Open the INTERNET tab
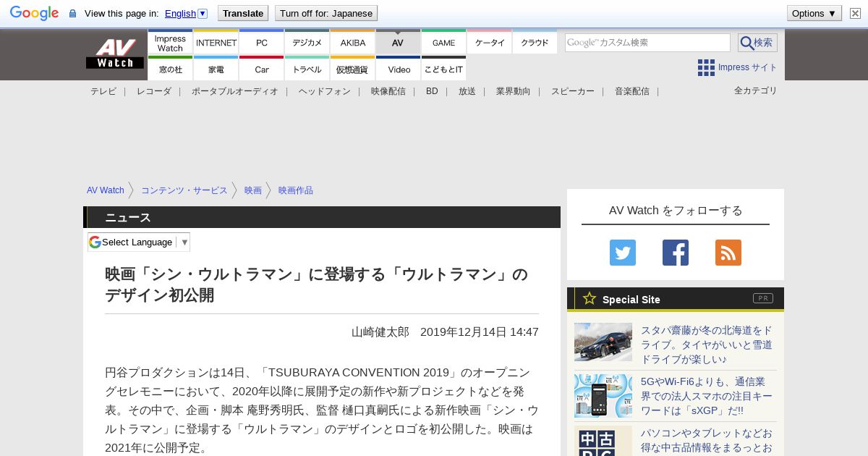 [x=216, y=43]
